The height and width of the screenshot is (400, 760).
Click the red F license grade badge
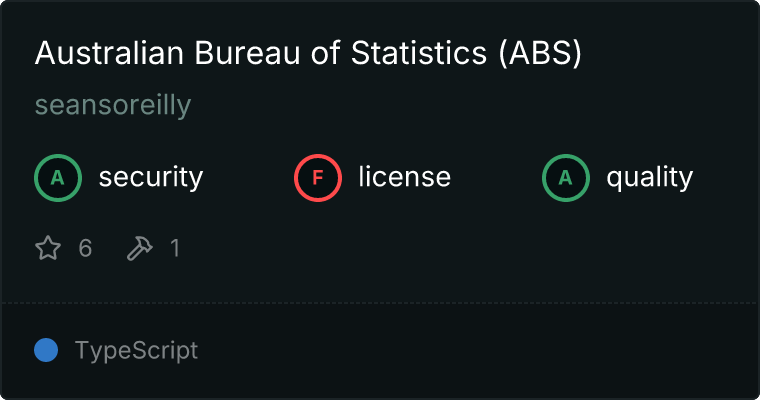[318, 178]
